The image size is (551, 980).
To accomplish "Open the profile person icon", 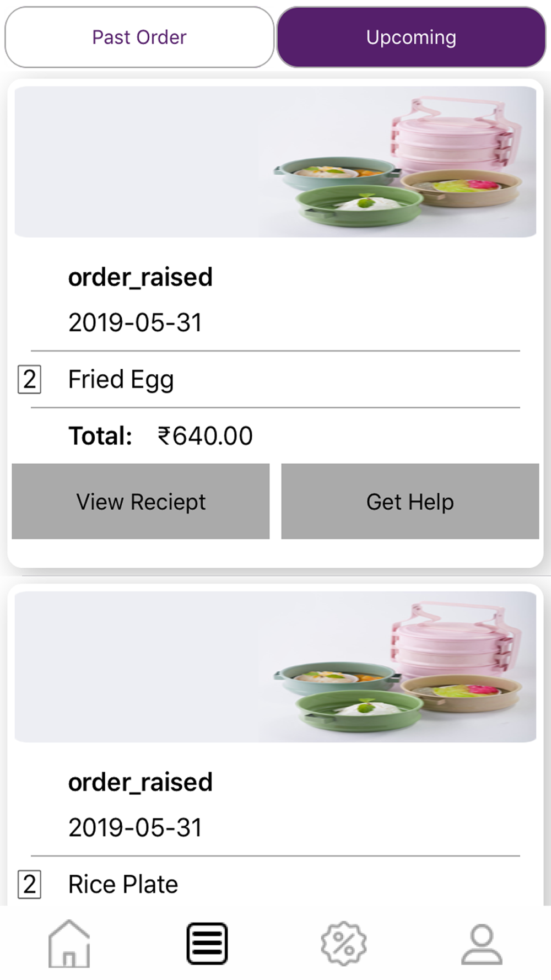I will pyautogui.click(x=482, y=943).
